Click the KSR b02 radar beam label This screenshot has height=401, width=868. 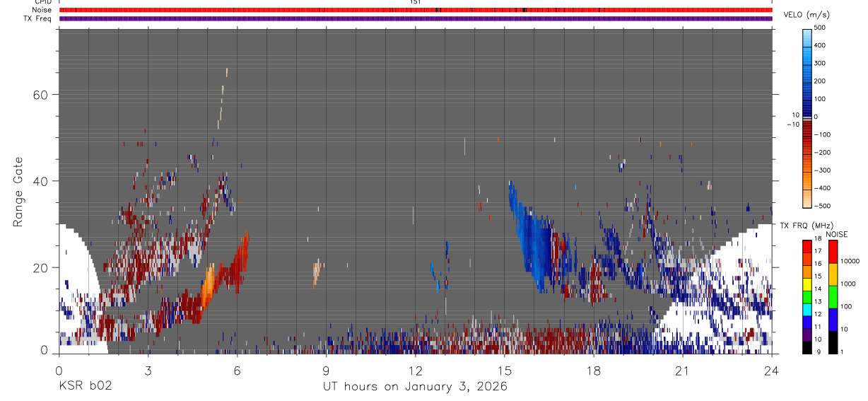85,387
